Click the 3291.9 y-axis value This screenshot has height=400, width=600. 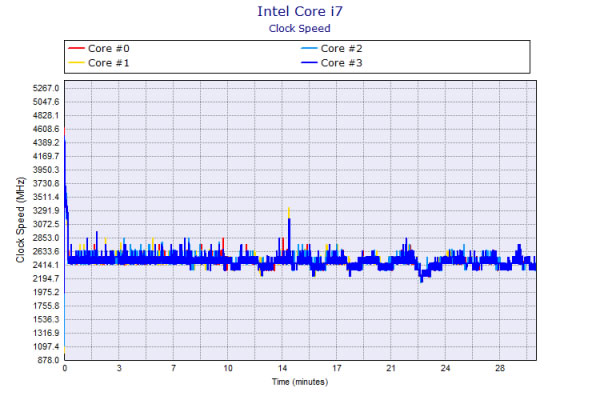(x=46, y=211)
